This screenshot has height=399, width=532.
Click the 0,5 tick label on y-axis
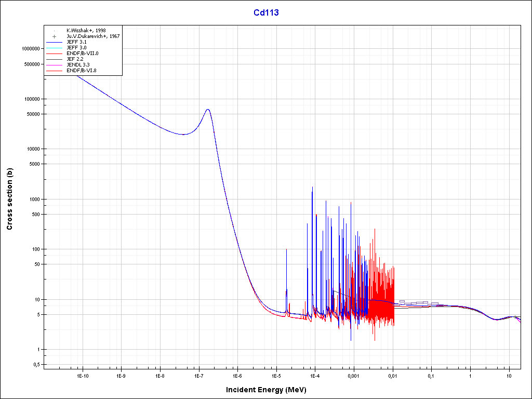[x=36, y=365]
